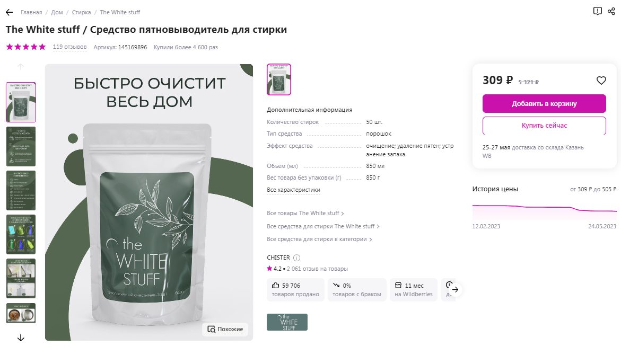The height and width of the screenshot is (364, 621).
Task: Open Все товары The White stuff
Action: pyautogui.click(x=305, y=213)
